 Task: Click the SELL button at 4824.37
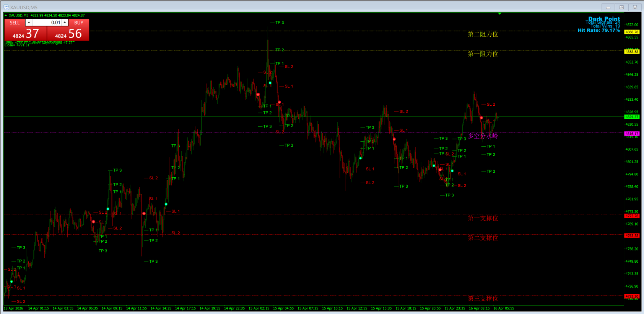coord(26,33)
